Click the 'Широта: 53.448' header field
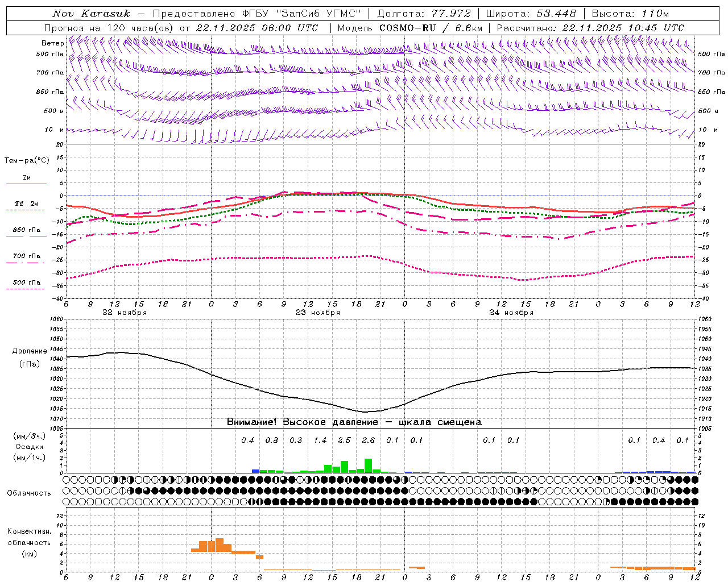This screenshot has width=728, height=582. (531, 14)
